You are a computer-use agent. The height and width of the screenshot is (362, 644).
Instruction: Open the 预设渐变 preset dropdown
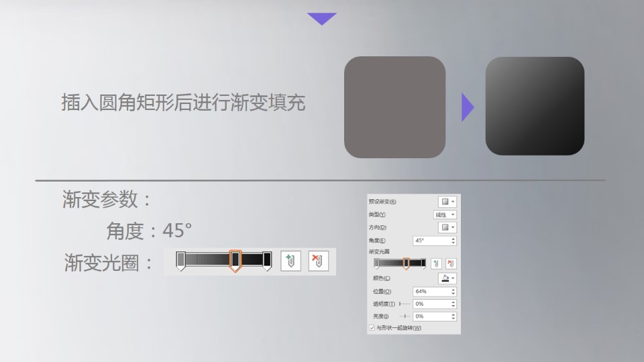tap(447, 202)
